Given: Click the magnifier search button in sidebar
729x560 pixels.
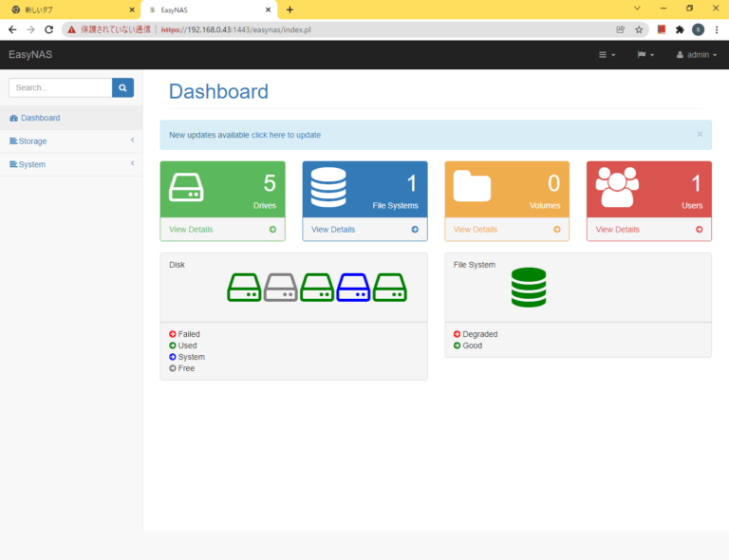Looking at the screenshot, I should (x=122, y=87).
